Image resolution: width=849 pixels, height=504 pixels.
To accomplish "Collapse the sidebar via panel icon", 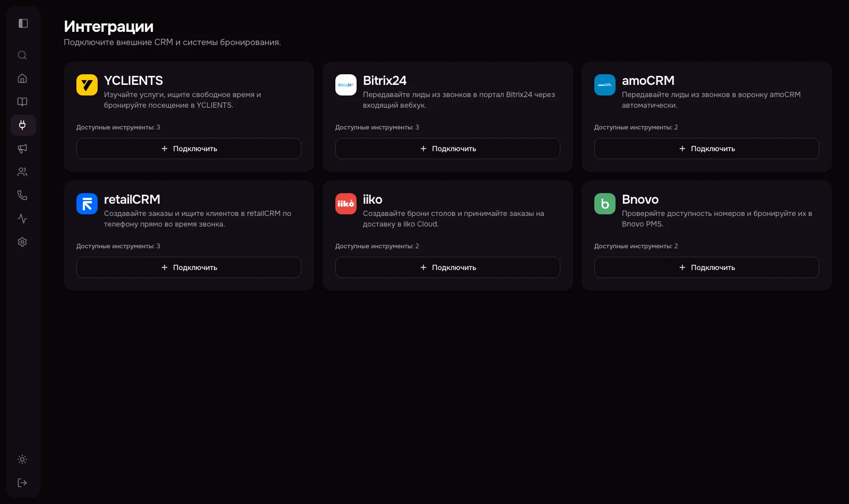I will (x=22, y=23).
